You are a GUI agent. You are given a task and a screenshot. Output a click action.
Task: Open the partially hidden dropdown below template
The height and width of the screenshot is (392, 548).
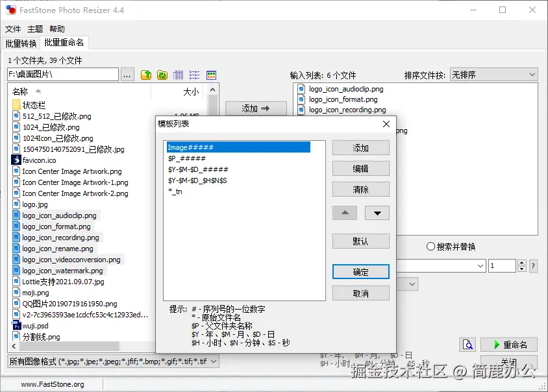[x=412, y=284]
